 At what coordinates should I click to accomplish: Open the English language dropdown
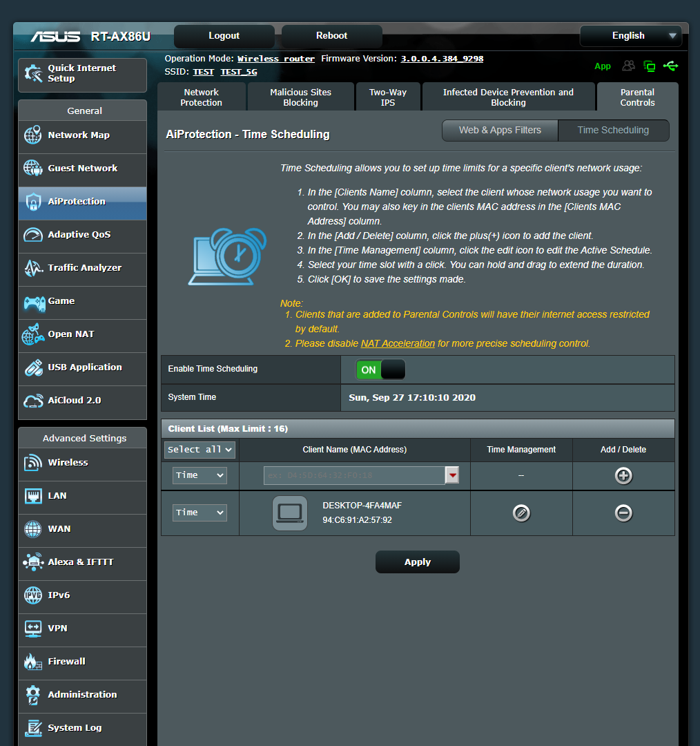point(630,35)
